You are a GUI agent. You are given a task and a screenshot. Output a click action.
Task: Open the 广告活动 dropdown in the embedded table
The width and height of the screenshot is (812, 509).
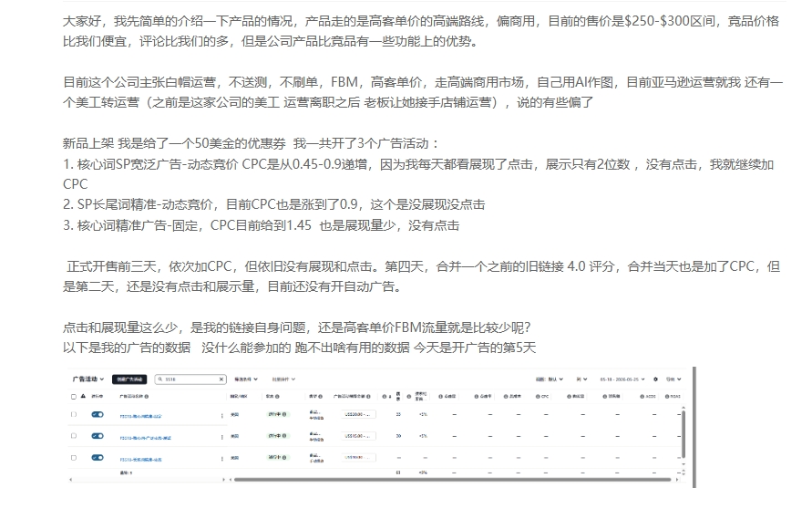(88, 379)
